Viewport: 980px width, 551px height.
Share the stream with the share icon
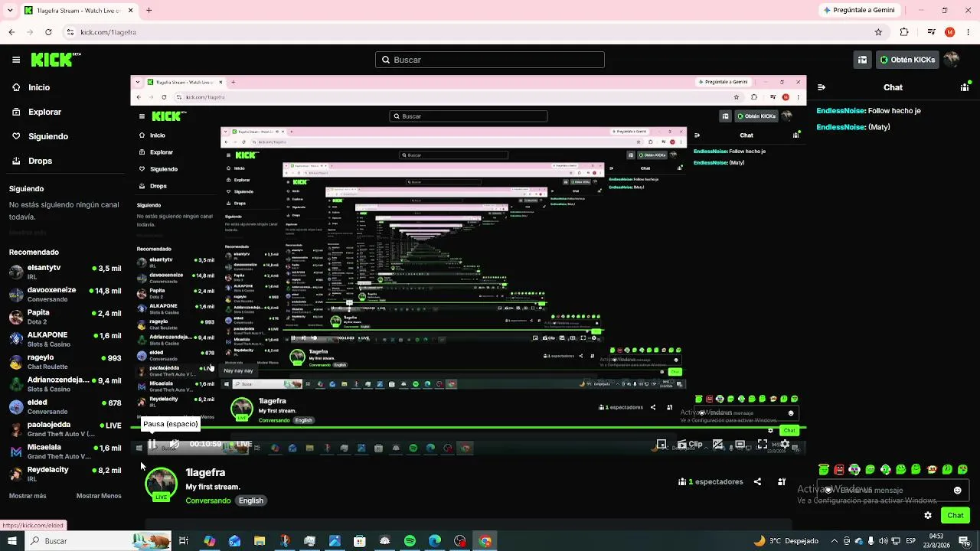coord(757,482)
